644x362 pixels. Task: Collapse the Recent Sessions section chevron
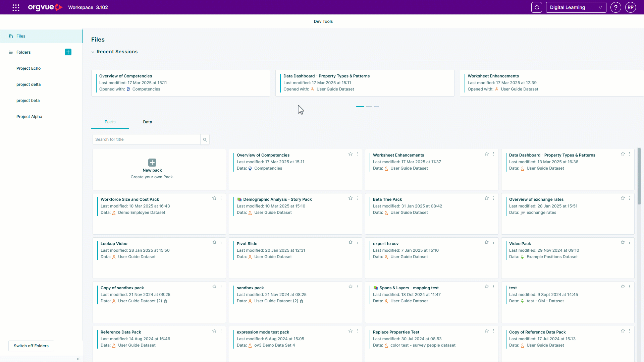click(93, 52)
